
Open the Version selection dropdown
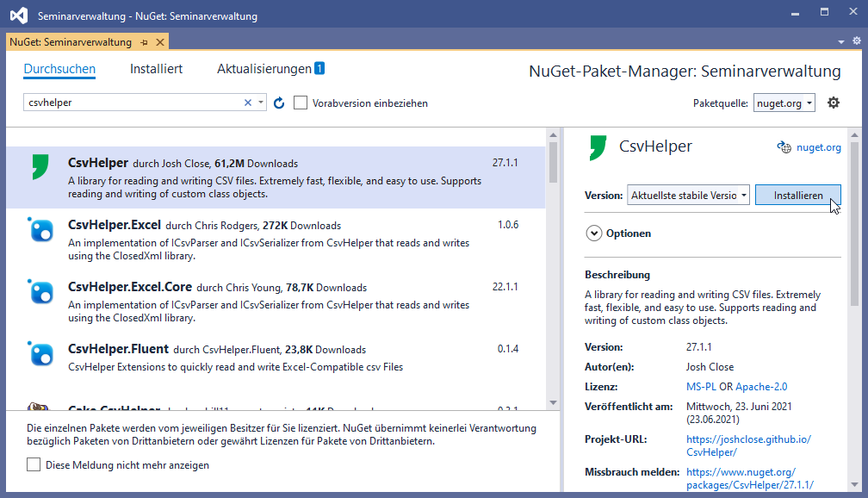coord(688,196)
